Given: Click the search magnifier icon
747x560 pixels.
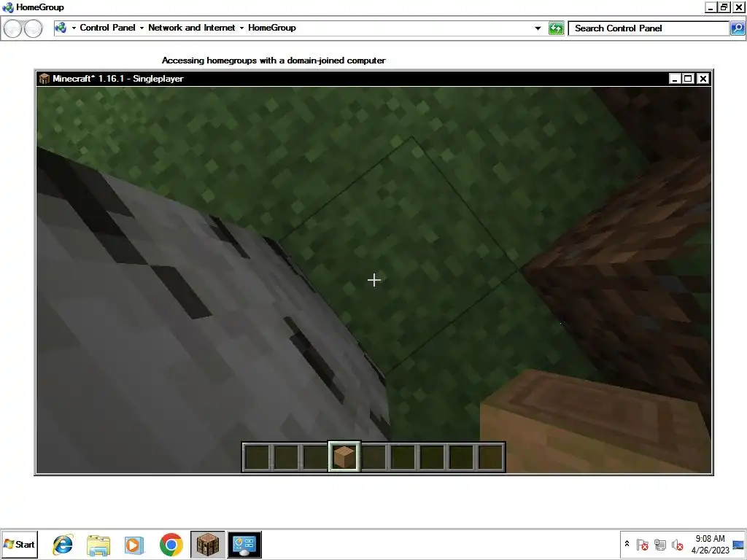Looking at the screenshot, I should [737, 28].
